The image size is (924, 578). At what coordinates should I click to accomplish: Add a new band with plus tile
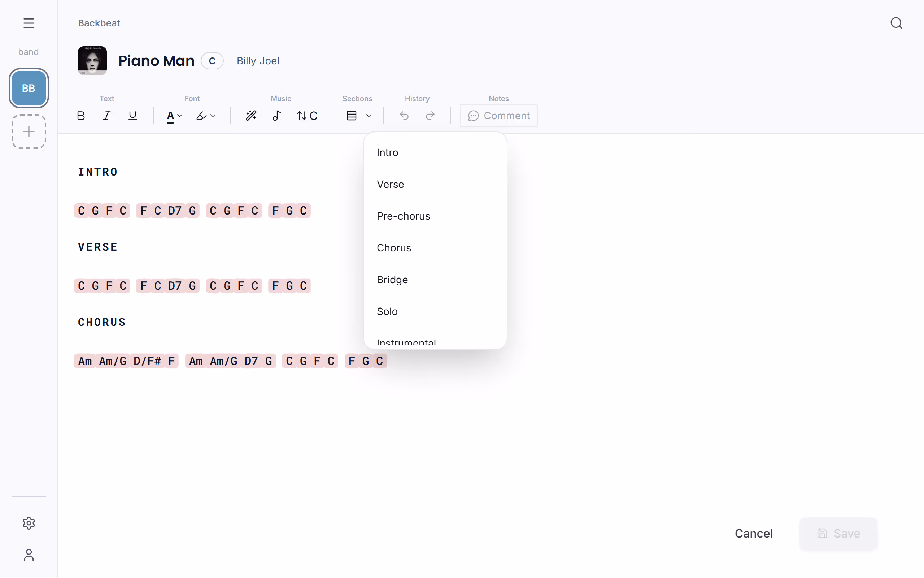coord(29,131)
